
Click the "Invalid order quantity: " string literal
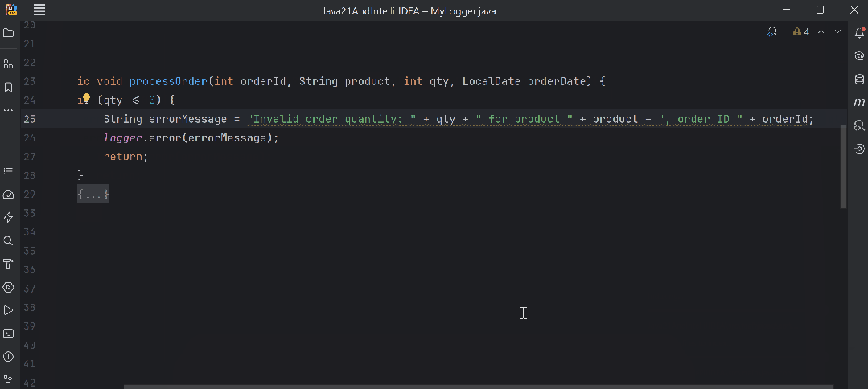(331, 119)
